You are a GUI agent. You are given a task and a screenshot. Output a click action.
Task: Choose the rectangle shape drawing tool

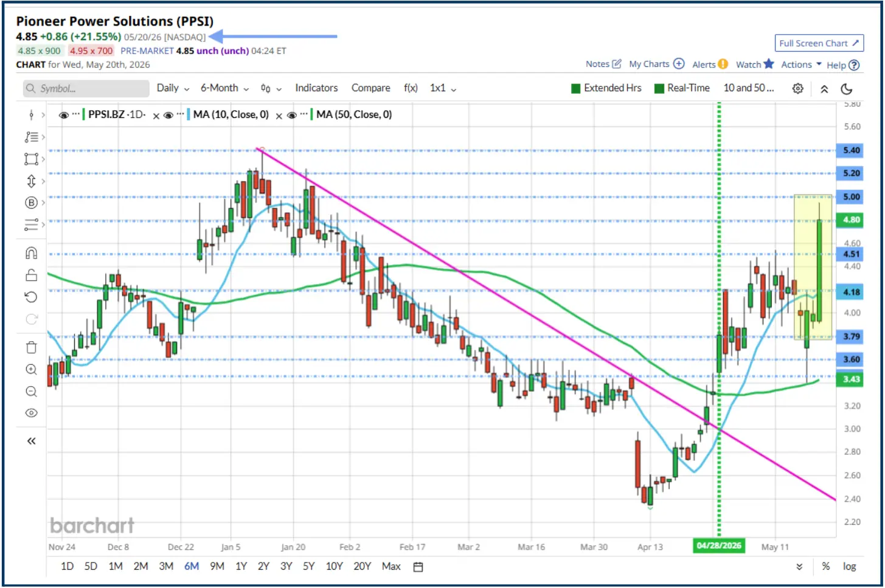tap(31, 159)
